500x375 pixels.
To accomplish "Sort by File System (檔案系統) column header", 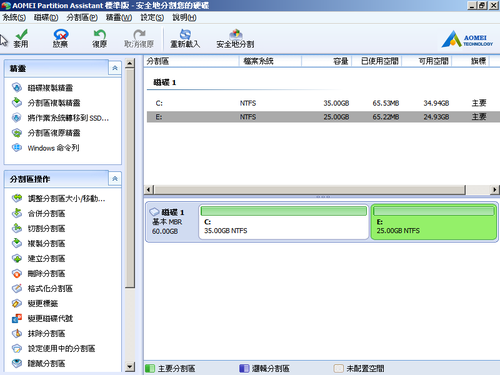I will [270, 61].
